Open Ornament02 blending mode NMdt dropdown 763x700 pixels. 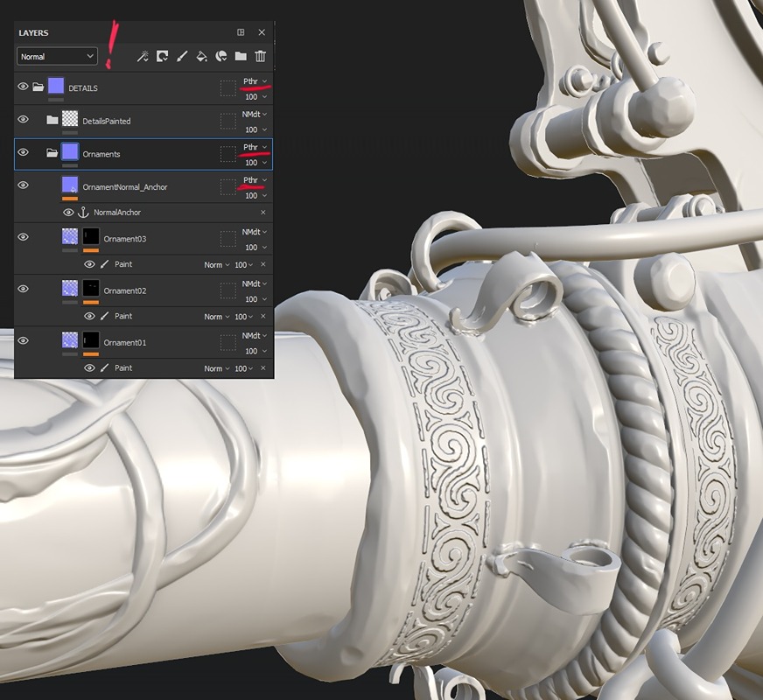tap(255, 283)
